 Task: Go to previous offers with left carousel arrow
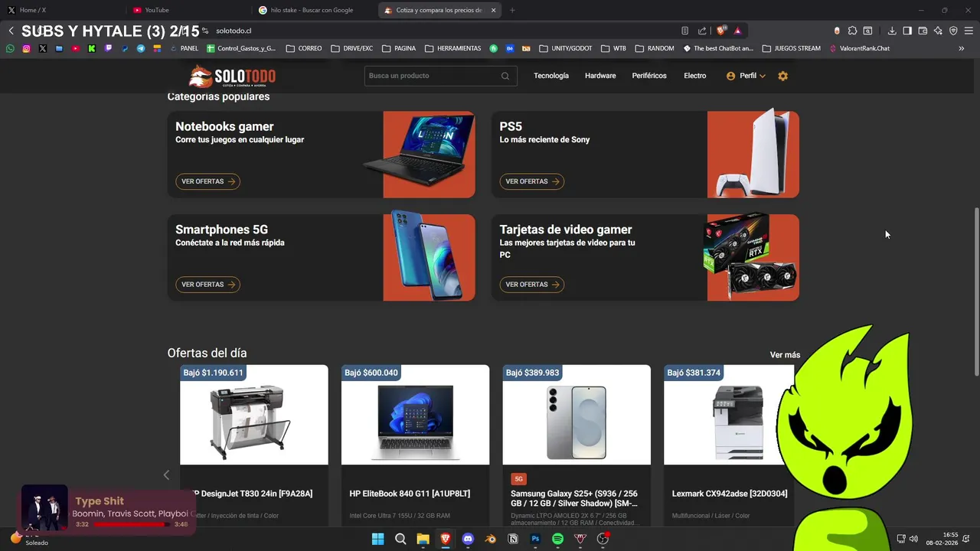[x=166, y=475]
